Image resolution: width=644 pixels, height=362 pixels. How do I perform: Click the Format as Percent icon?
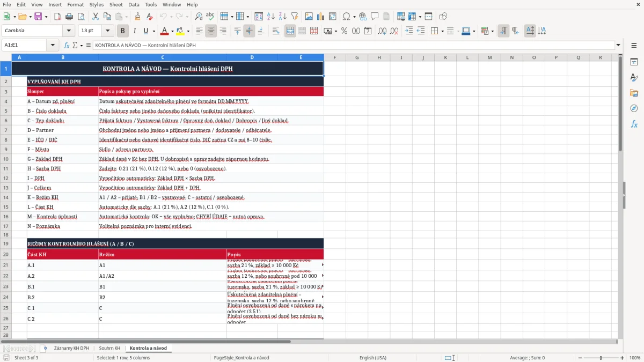click(344, 31)
